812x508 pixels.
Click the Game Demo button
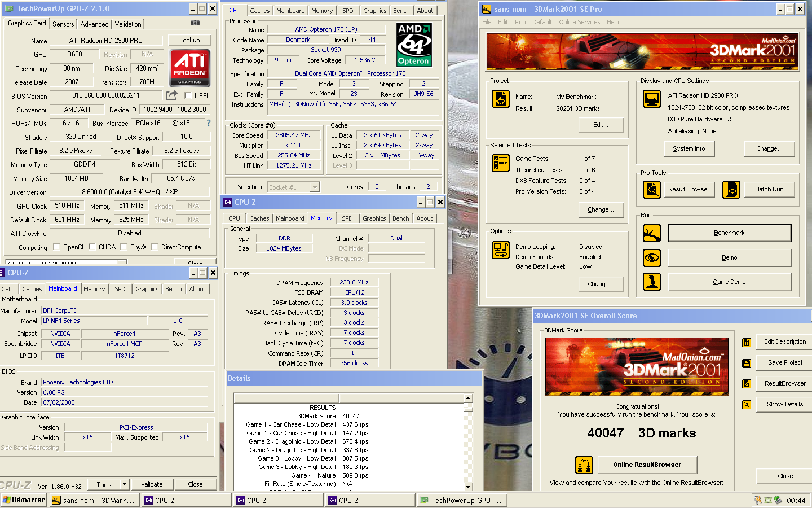click(x=729, y=282)
